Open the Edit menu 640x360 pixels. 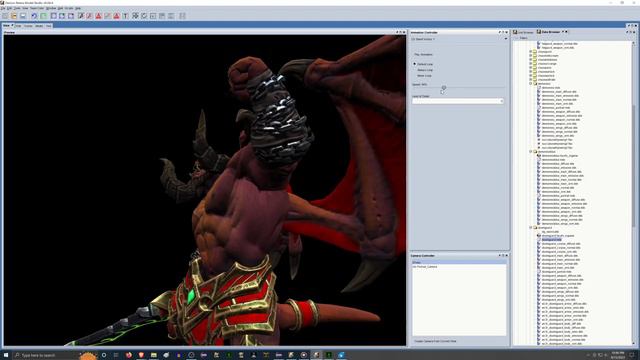pos(9,8)
